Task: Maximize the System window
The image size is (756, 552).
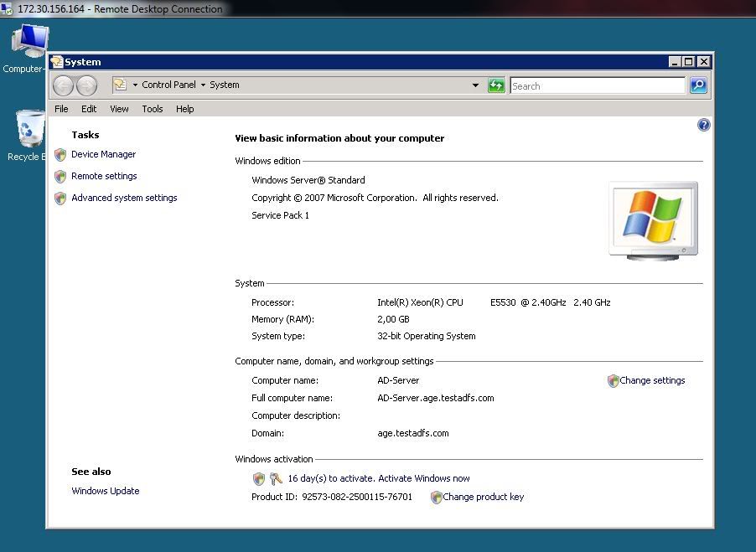Action: [x=688, y=62]
